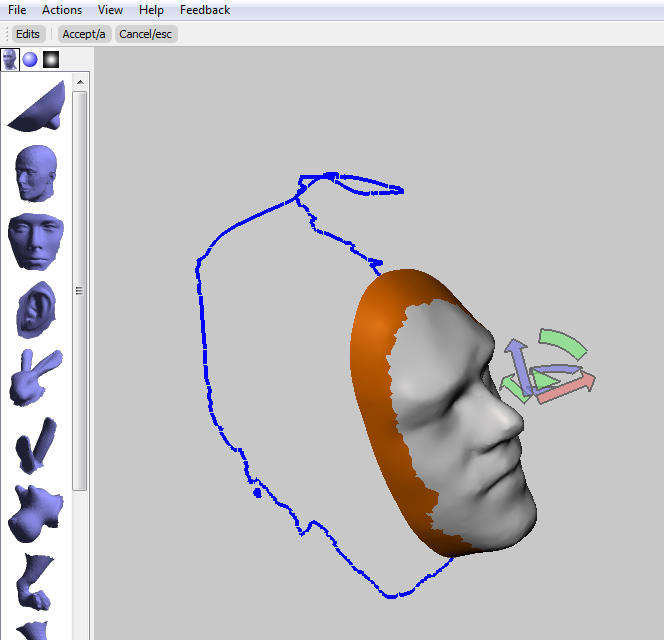The height and width of the screenshot is (640, 664).
Task: Click the scroll-up arrow in parts list
Action: (x=80, y=82)
